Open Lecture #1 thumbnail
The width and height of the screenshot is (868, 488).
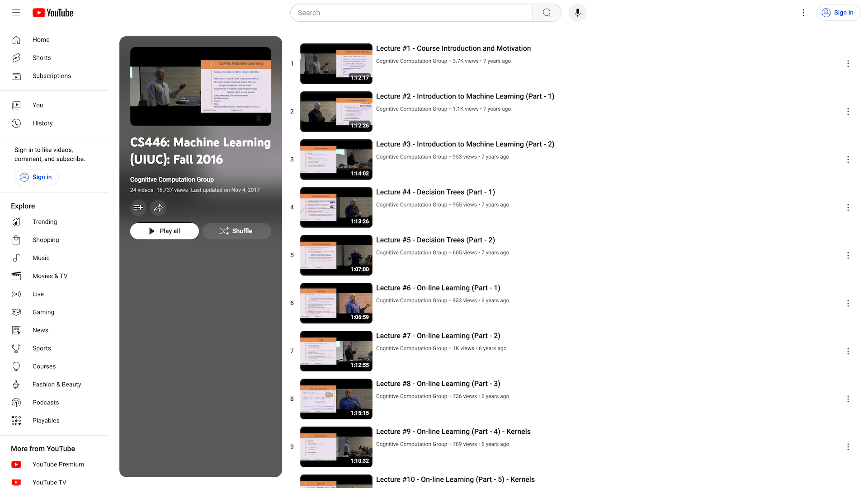pyautogui.click(x=336, y=64)
